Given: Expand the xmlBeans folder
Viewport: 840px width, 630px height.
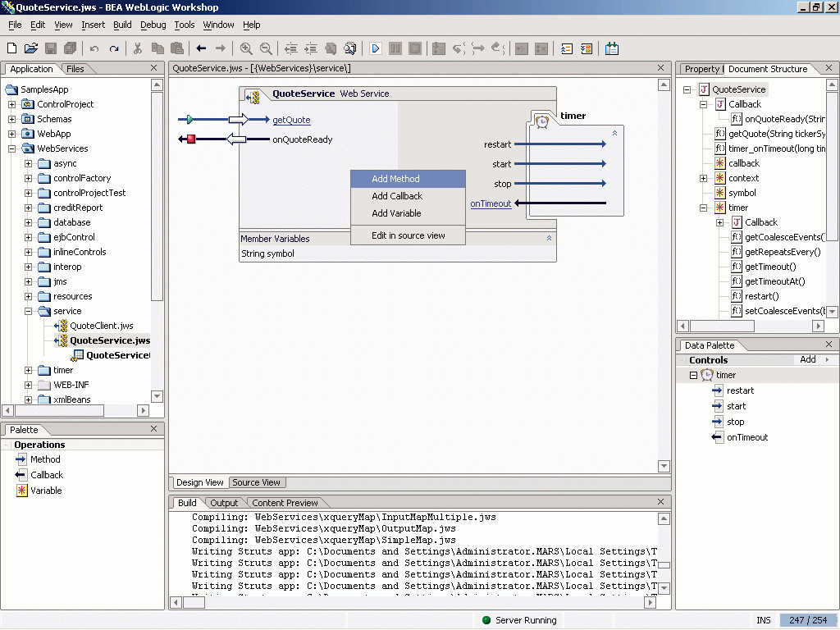Looking at the screenshot, I should [29, 399].
